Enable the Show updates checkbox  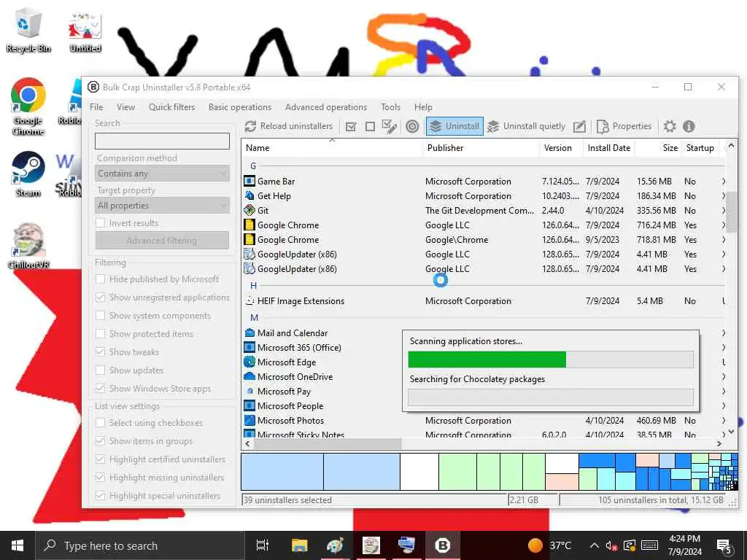(x=101, y=370)
